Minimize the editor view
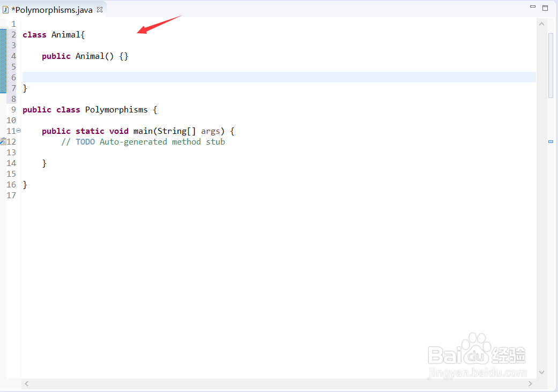558x392 pixels. tap(533, 7)
